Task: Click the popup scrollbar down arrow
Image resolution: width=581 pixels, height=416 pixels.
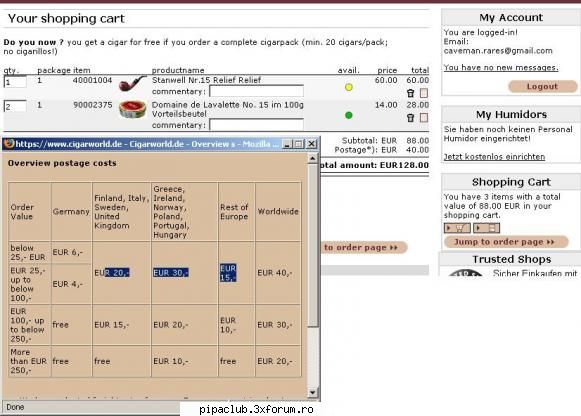Action: [312, 392]
